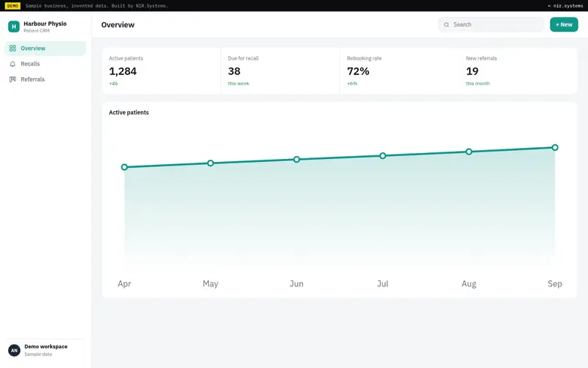
Task: Click the 'this month' label
Action: tap(478, 83)
